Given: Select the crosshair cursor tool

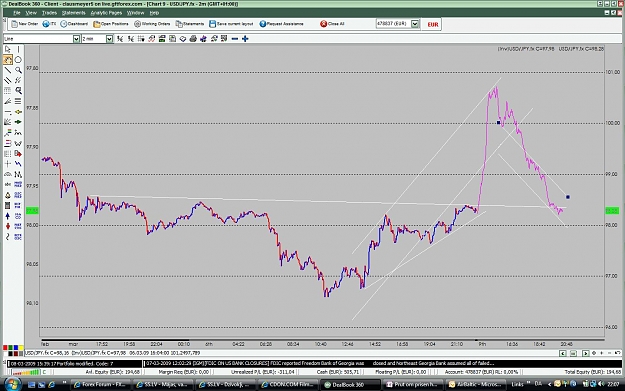Looking at the screenshot, I should click(x=8, y=164).
